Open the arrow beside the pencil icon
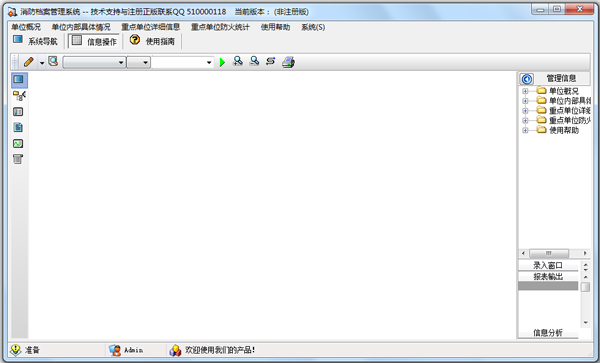Image resolution: width=600 pixels, height=363 pixels. (x=42, y=63)
